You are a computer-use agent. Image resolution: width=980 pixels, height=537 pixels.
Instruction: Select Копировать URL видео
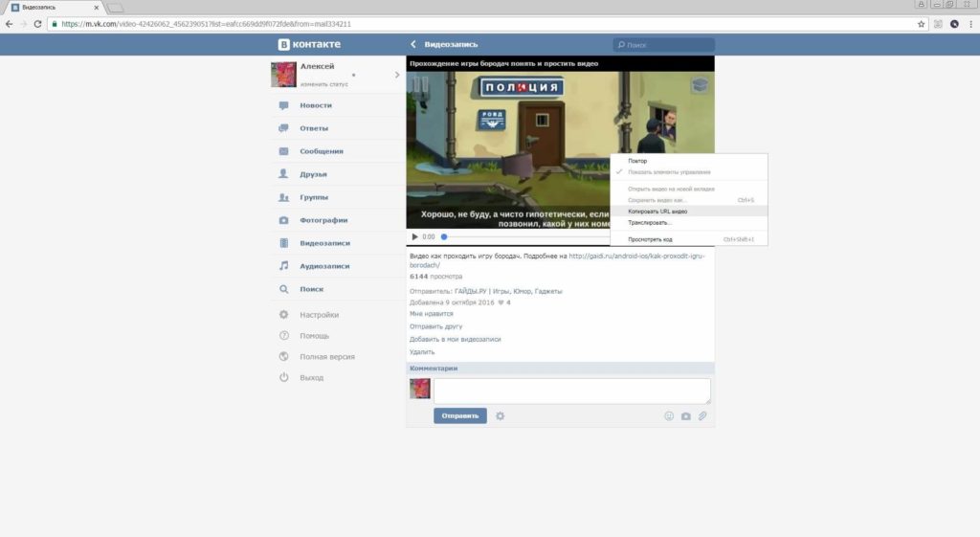coord(689,212)
